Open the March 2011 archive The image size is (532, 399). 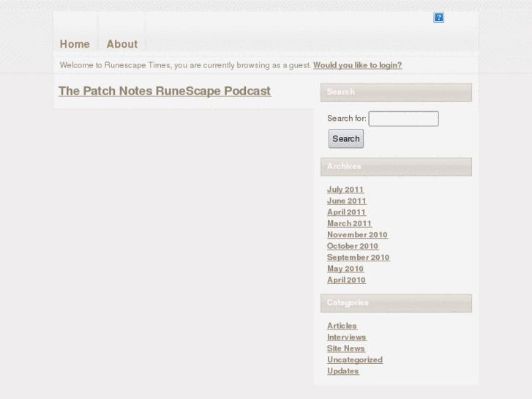[x=350, y=223]
